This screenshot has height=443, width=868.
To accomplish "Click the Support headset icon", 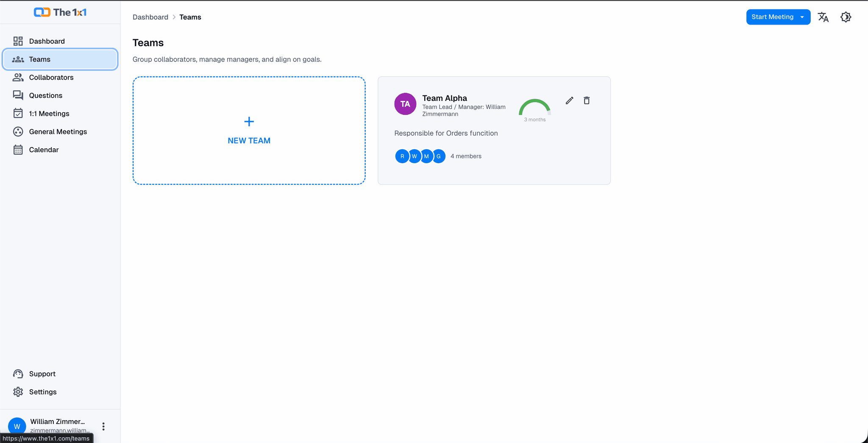I will click(x=18, y=373).
